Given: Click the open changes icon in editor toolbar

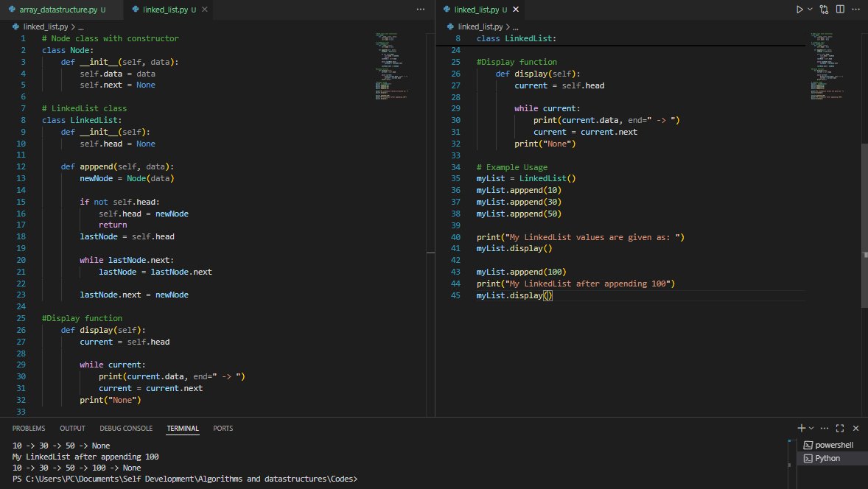Looking at the screenshot, I should point(825,10).
